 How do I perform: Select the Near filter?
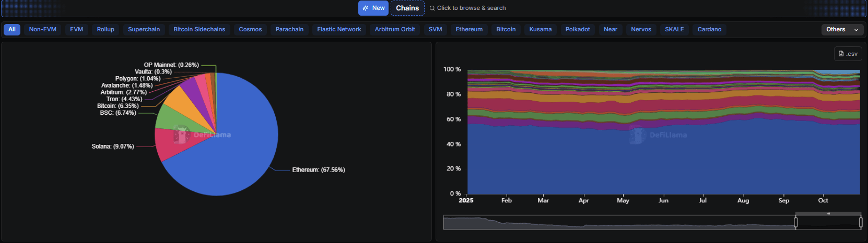[x=611, y=29]
